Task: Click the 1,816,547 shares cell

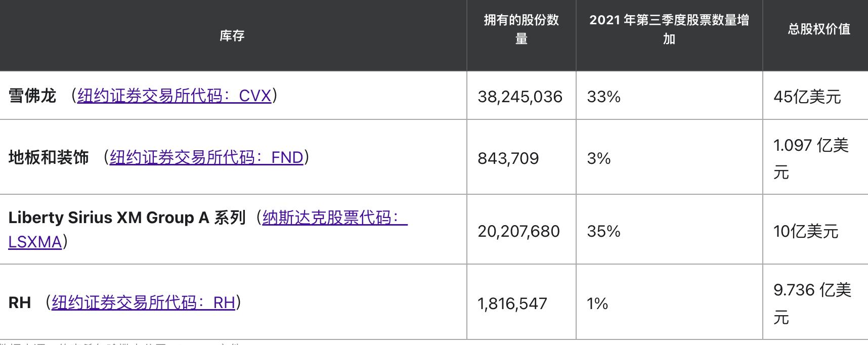Action: pyautogui.click(x=512, y=304)
